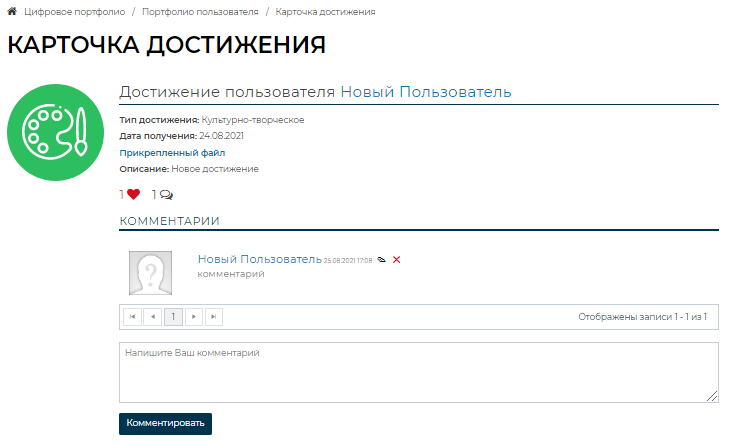
Task: Focus the Напишите Ваш комментарий text area
Action: (x=418, y=372)
